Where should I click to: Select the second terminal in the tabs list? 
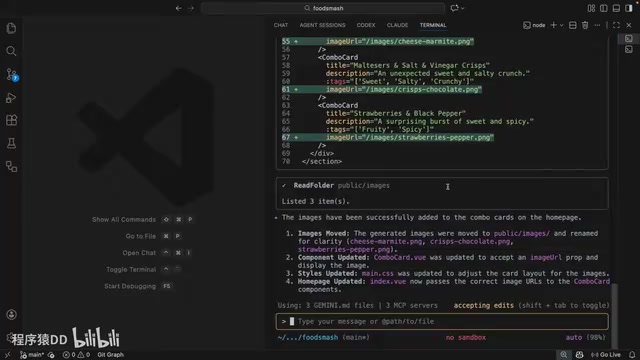pyautogui.click(x=629, y=49)
